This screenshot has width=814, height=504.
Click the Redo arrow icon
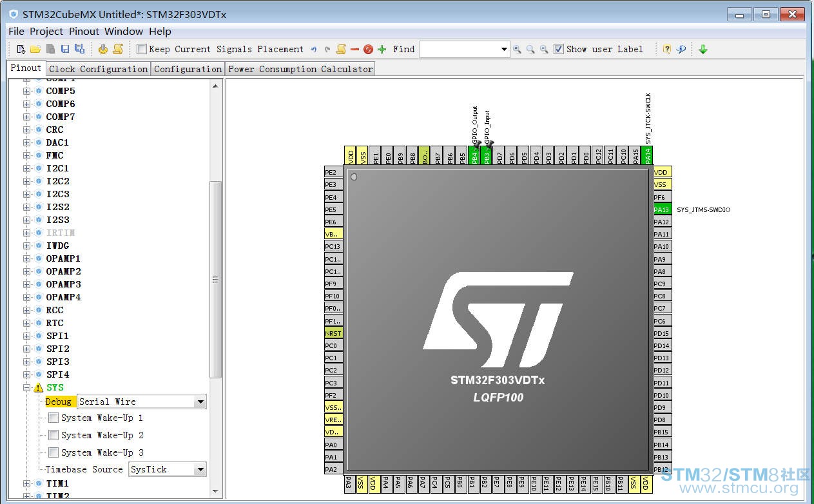pyautogui.click(x=327, y=49)
